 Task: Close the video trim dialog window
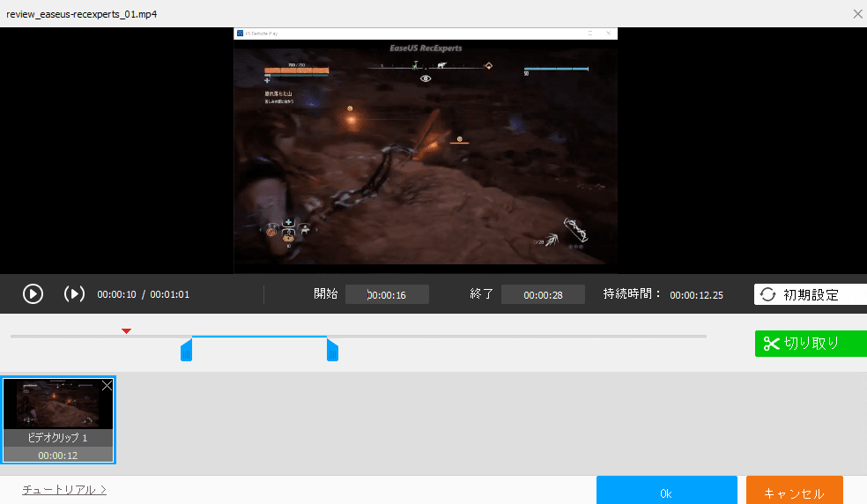click(857, 14)
